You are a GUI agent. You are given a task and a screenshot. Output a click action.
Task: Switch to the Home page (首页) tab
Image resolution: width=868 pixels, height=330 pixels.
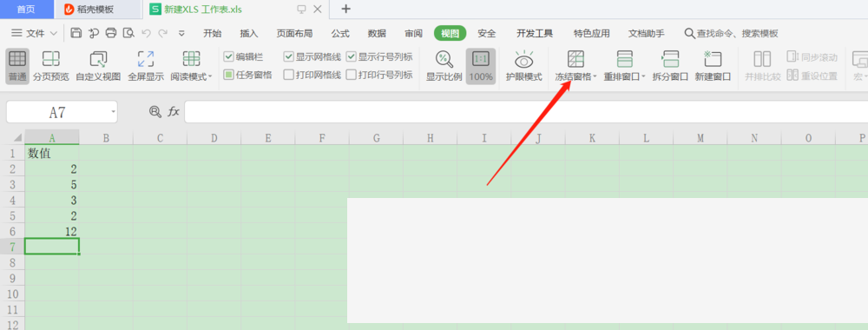[x=26, y=10]
